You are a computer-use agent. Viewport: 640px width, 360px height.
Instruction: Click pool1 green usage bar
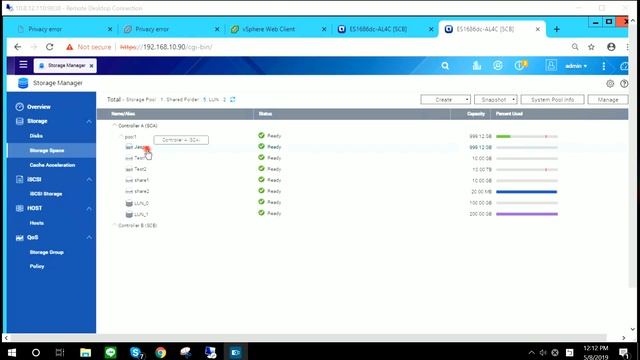(x=503, y=136)
